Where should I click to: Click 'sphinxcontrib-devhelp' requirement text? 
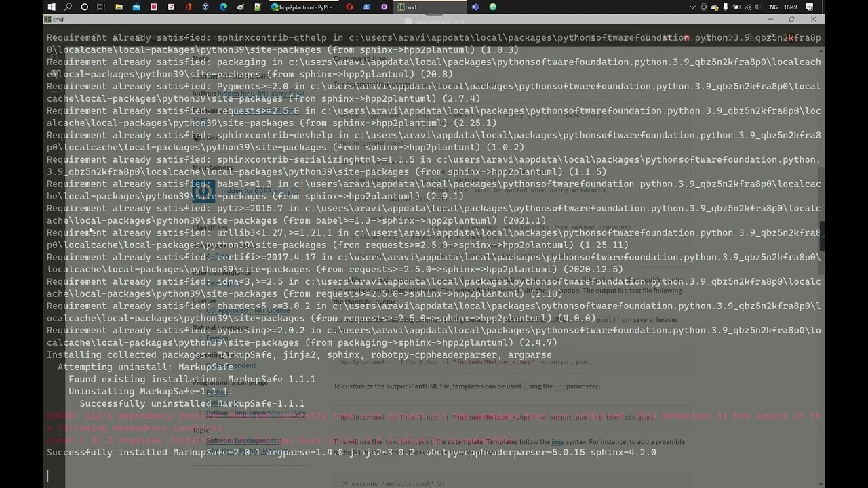coord(275,135)
